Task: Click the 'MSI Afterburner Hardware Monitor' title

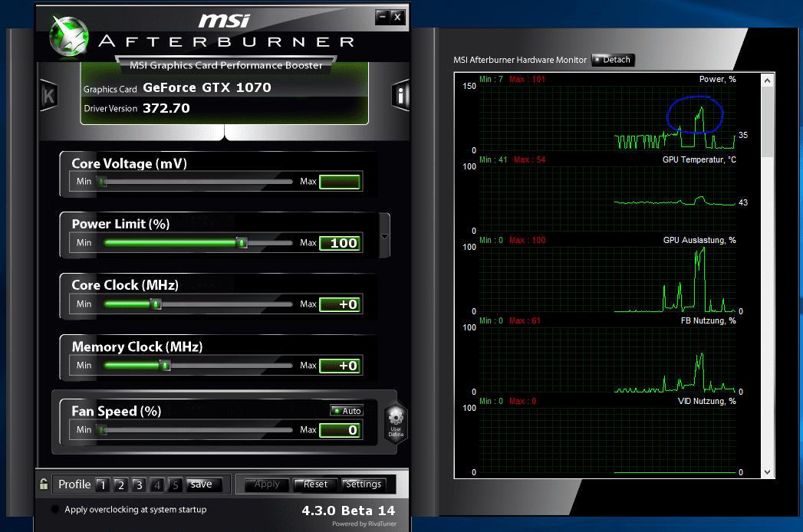Action: tap(520, 60)
